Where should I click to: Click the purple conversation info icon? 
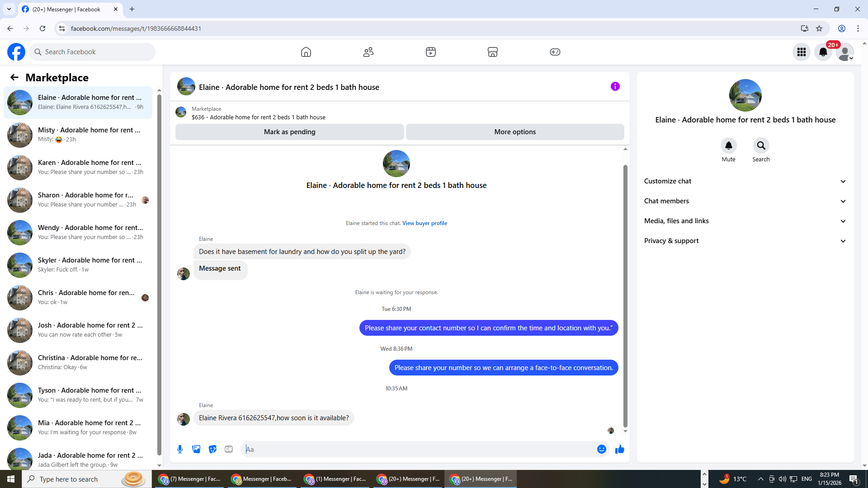click(x=615, y=86)
